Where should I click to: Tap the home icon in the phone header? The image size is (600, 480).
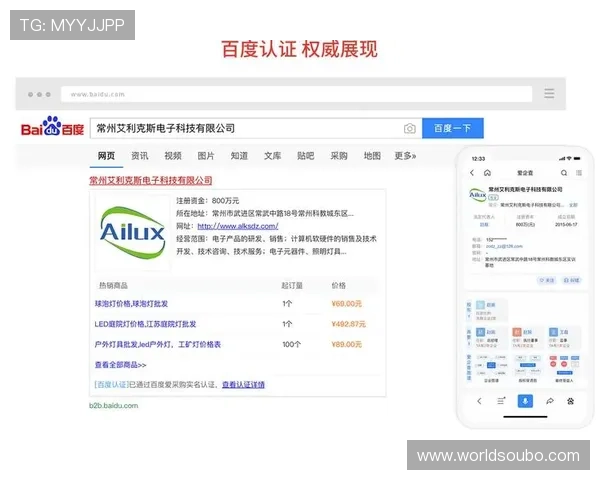tap(487, 173)
